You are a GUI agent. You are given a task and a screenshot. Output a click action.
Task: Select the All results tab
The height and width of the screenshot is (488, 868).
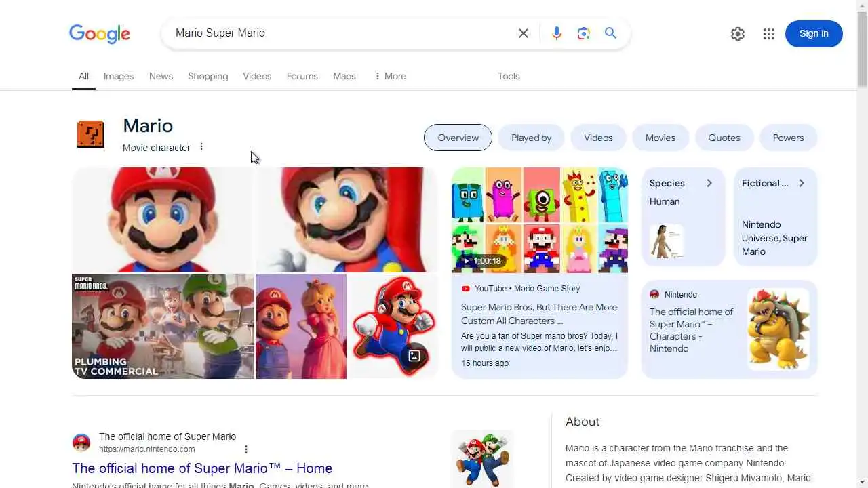pyautogui.click(x=83, y=76)
